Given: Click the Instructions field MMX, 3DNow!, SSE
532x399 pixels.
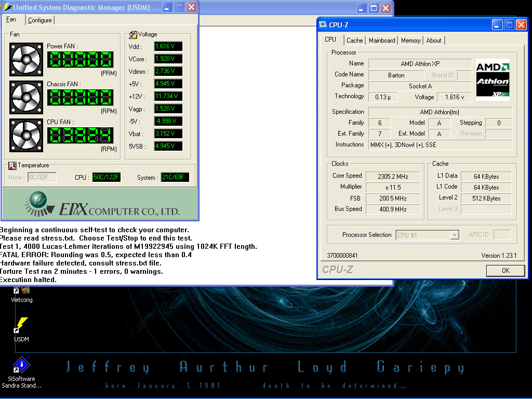Looking at the screenshot, I should 440,145.
